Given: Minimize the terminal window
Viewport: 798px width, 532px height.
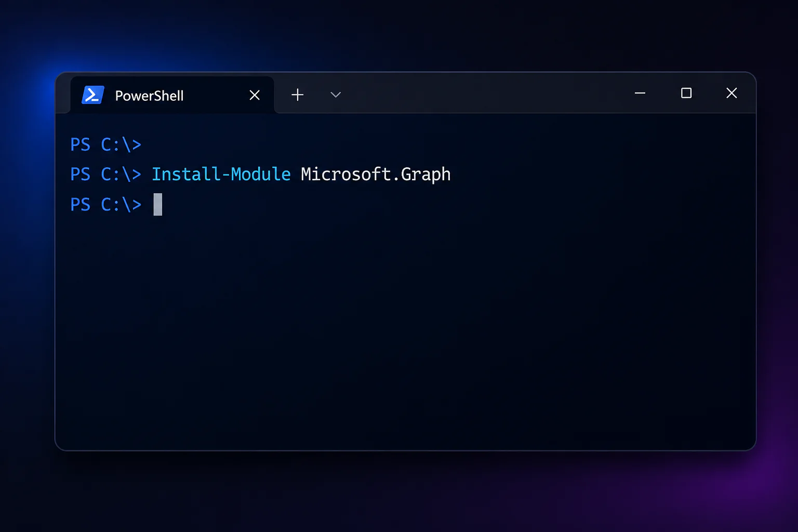Looking at the screenshot, I should (x=640, y=93).
